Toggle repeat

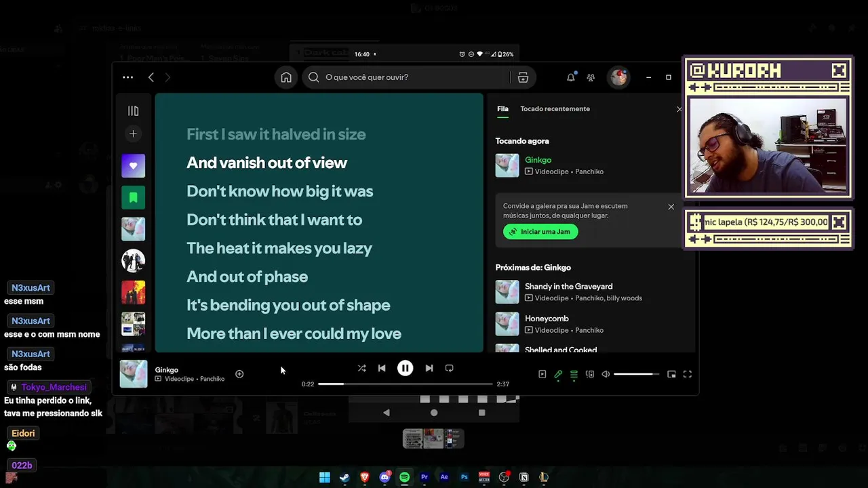point(449,368)
